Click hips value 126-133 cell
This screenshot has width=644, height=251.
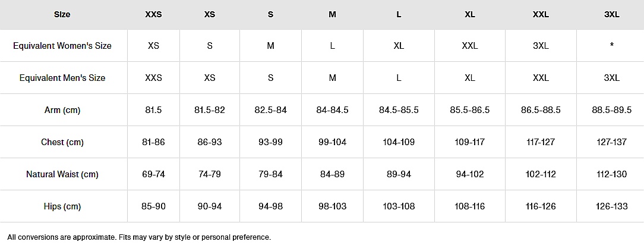[x=612, y=206]
